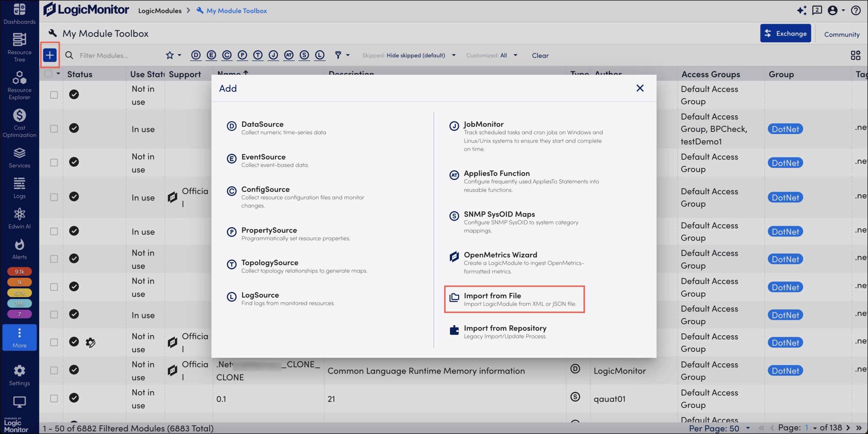
Task: Open the Customized: All dropdown
Action: point(492,55)
